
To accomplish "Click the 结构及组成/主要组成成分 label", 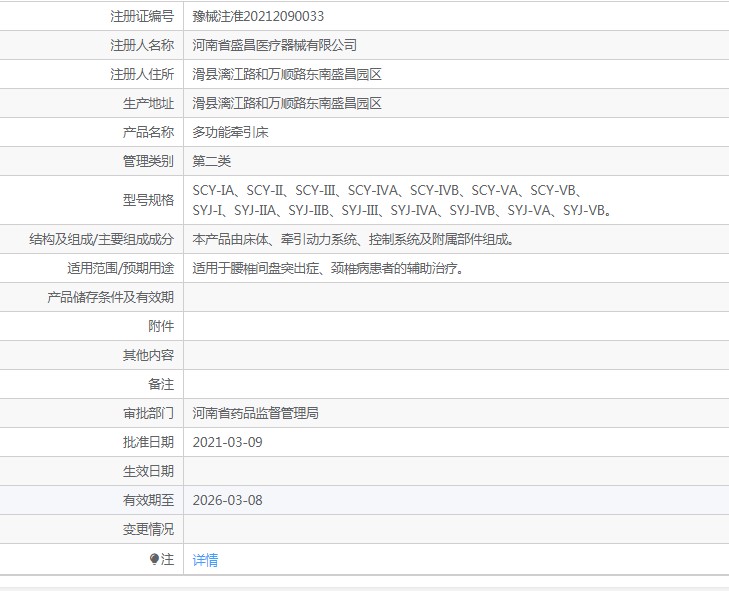I will pos(101,239).
